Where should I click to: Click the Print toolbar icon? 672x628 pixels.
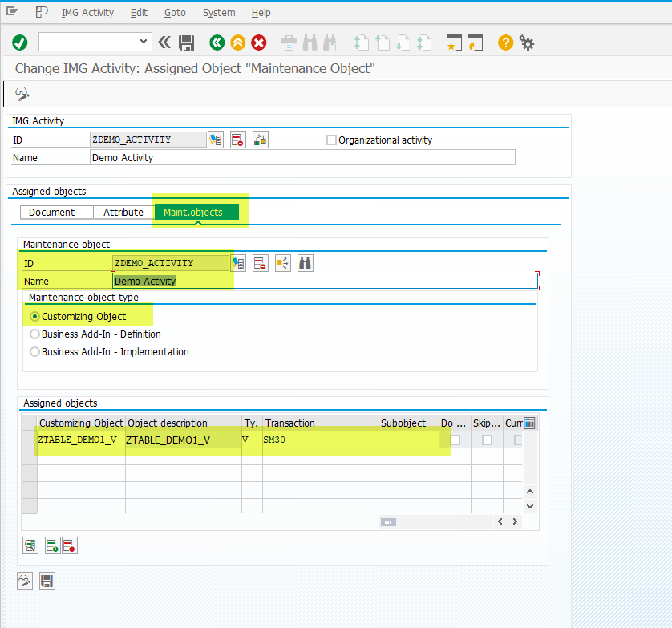(289, 43)
